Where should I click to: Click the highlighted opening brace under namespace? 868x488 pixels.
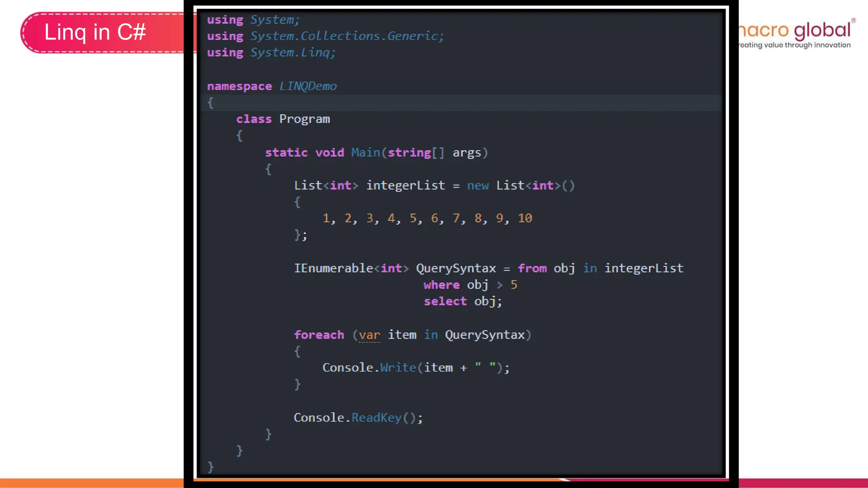tap(210, 103)
